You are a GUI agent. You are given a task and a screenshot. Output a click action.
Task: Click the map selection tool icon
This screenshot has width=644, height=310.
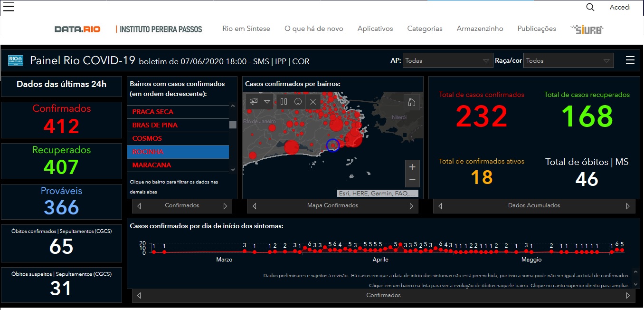click(x=253, y=101)
